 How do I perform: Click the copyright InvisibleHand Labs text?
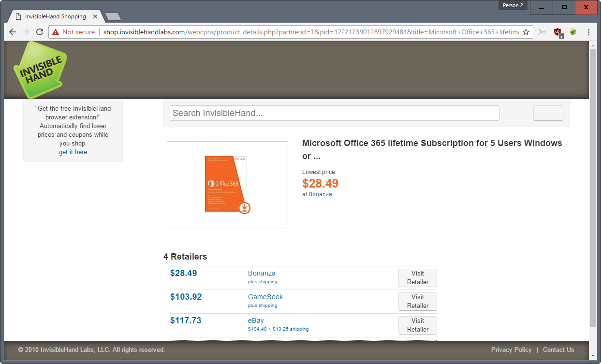[92, 349]
